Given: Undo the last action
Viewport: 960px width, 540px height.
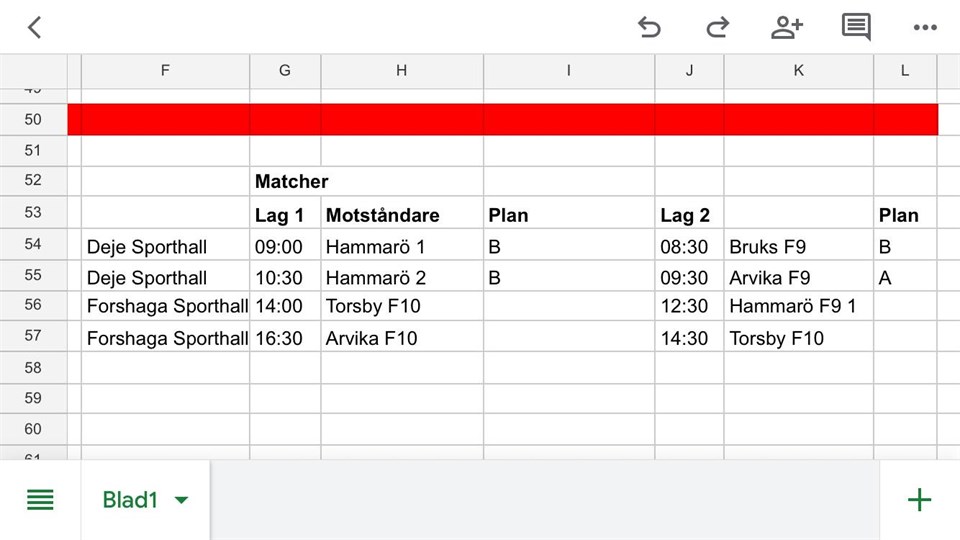Looking at the screenshot, I should (649, 28).
